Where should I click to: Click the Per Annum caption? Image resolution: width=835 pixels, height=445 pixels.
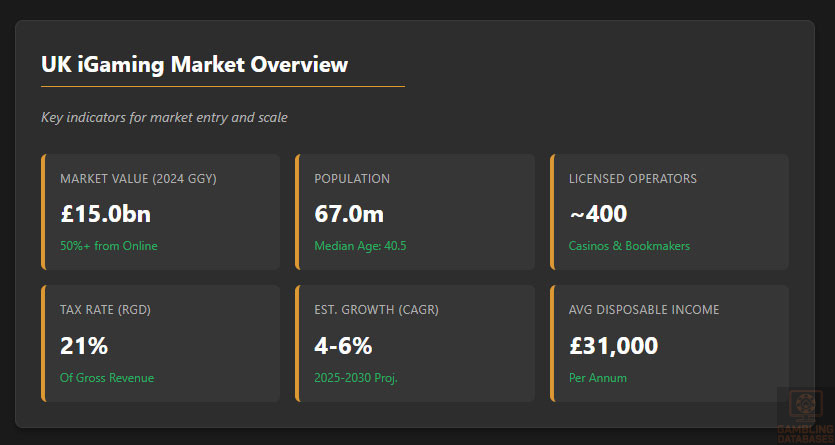point(598,378)
